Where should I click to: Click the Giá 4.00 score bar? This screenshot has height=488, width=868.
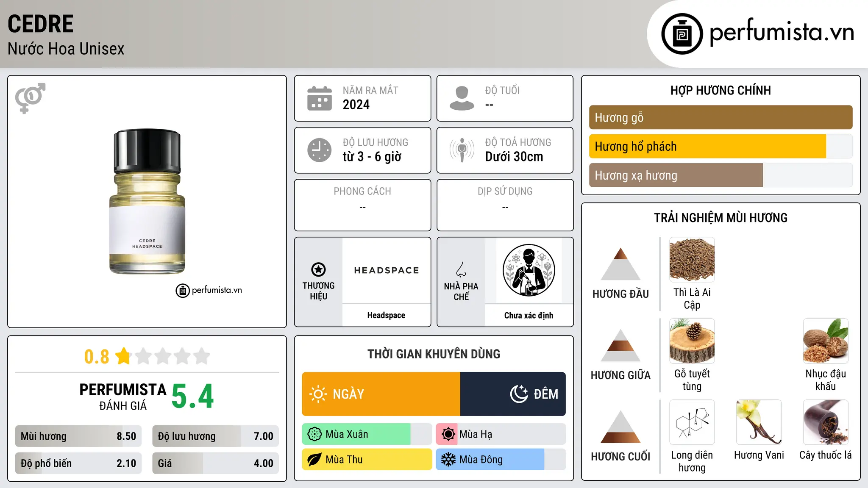click(x=215, y=463)
